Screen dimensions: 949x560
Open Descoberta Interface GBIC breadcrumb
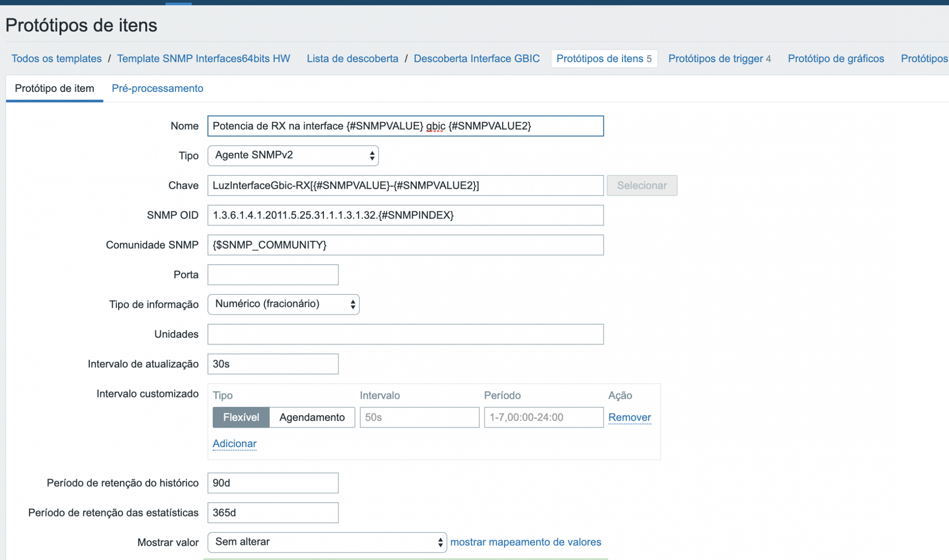coord(476,59)
